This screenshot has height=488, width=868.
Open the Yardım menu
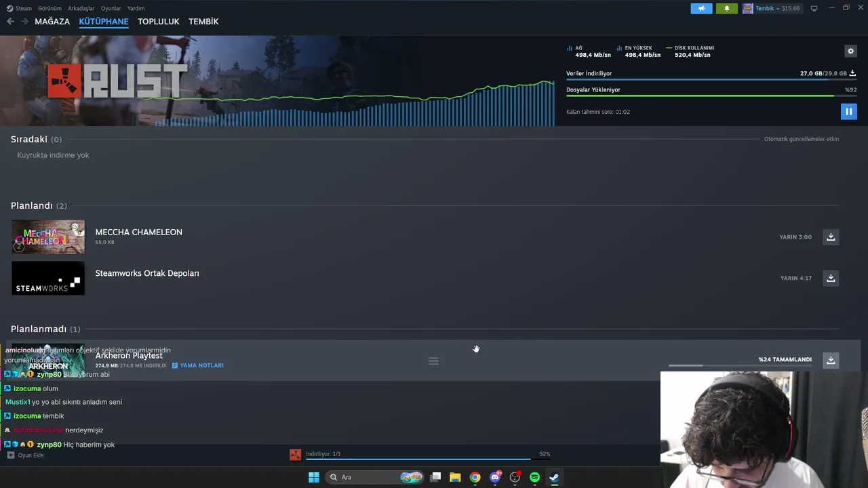click(x=136, y=8)
